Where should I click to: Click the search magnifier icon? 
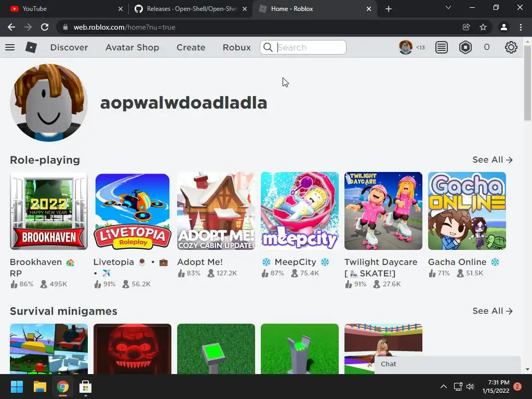click(268, 47)
